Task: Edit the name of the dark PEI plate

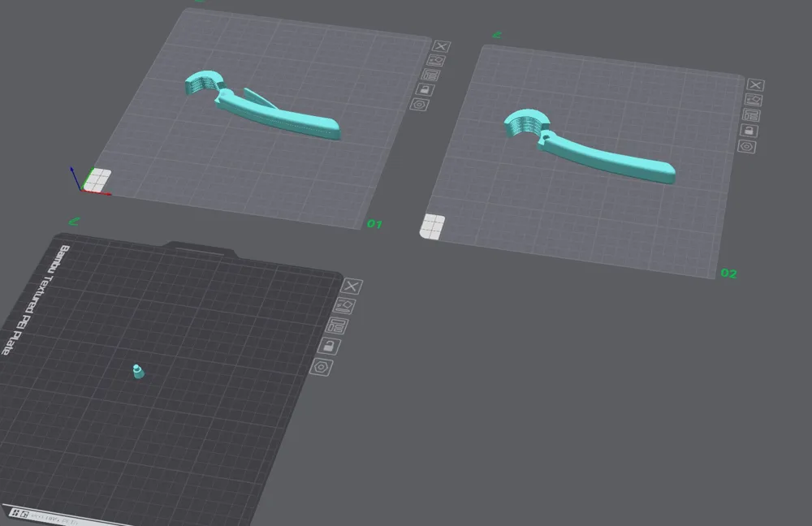Action: click(74, 222)
